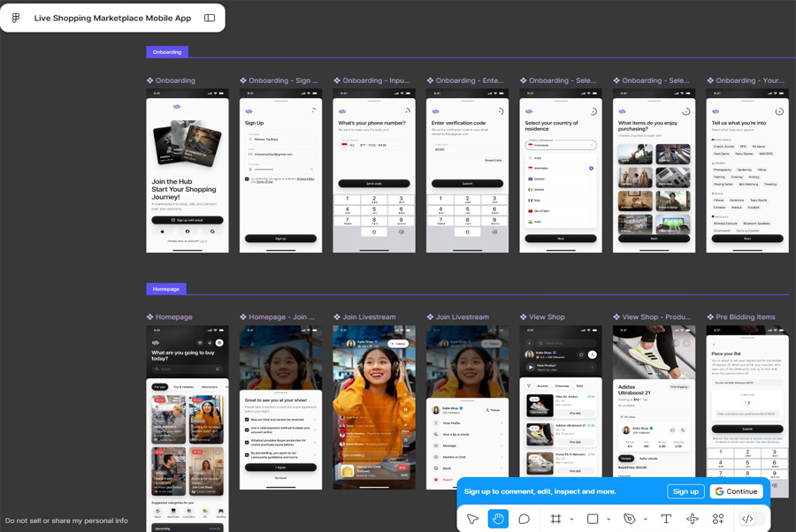Choose the Text tool
This screenshot has width=796, height=532.
pyautogui.click(x=666, y=519)
